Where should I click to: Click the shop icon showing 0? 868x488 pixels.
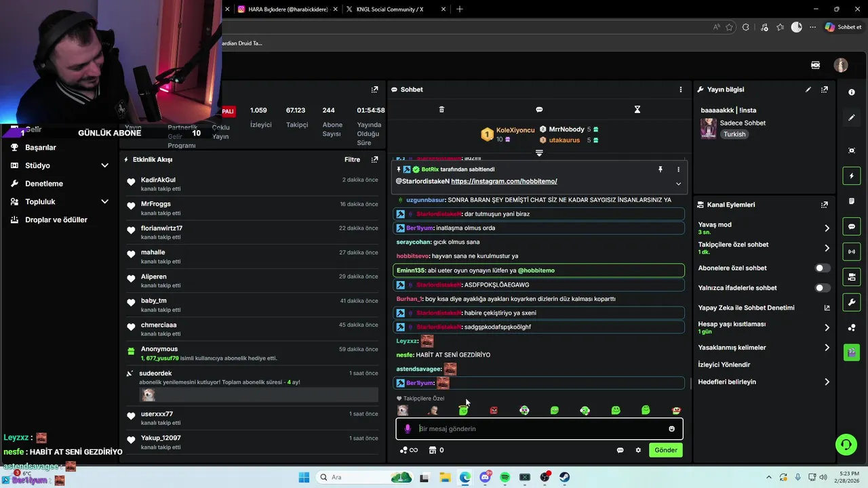tap(436, 450)
